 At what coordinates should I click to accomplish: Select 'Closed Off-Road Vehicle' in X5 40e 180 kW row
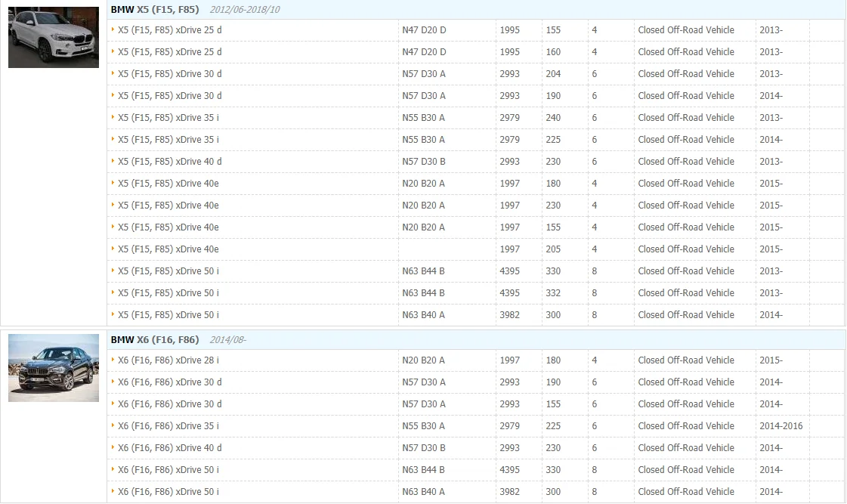tap(686, 184)
